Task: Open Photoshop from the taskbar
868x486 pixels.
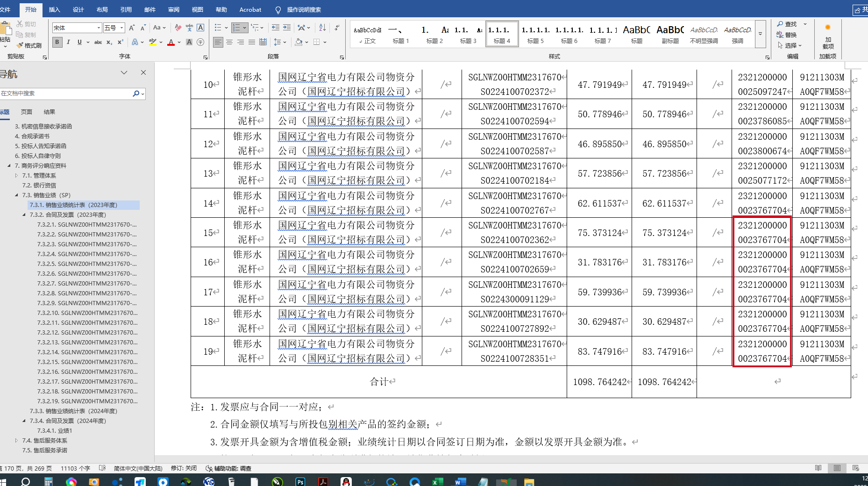Action: pyautogui.click(x=300, y=482)
